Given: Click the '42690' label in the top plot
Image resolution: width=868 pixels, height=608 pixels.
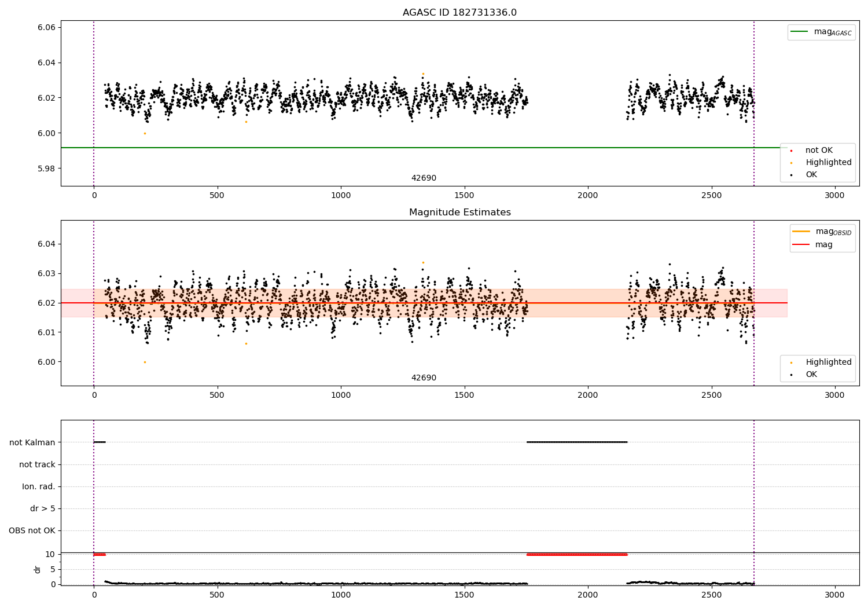Looking at the screenshot, I should point(424,178).
